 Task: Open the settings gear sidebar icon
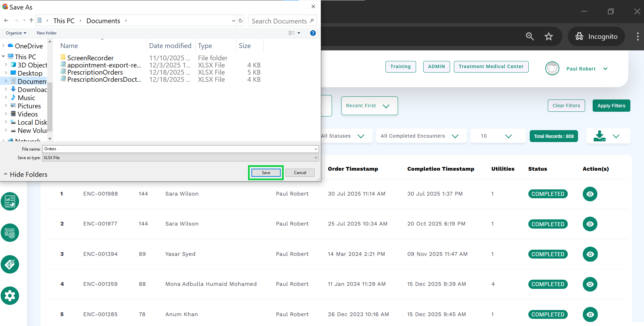click(x=10, y=296)
